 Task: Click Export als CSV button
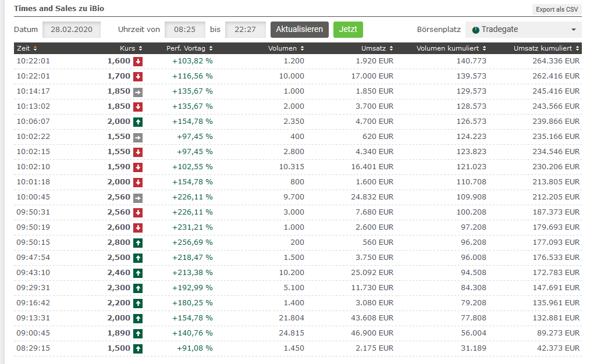[x=557, y=9]
